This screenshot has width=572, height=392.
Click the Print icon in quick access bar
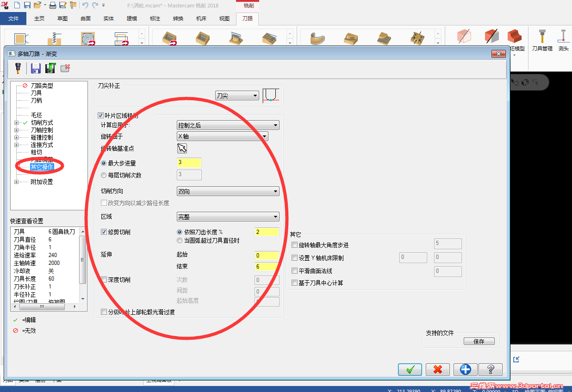53,6
